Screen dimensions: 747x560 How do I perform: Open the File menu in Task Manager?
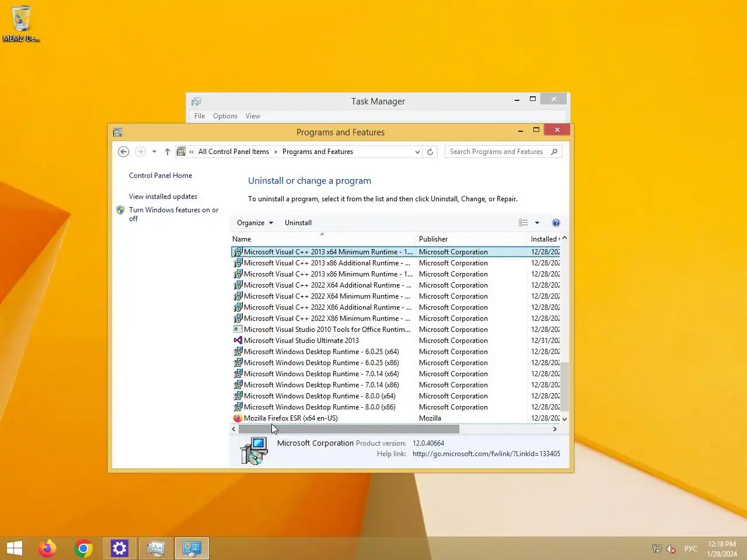(x=200, y=116)
